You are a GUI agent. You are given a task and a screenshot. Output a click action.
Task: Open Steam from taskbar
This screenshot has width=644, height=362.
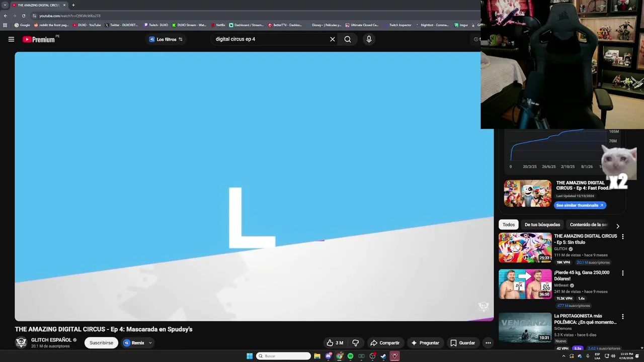coord(383,356)
